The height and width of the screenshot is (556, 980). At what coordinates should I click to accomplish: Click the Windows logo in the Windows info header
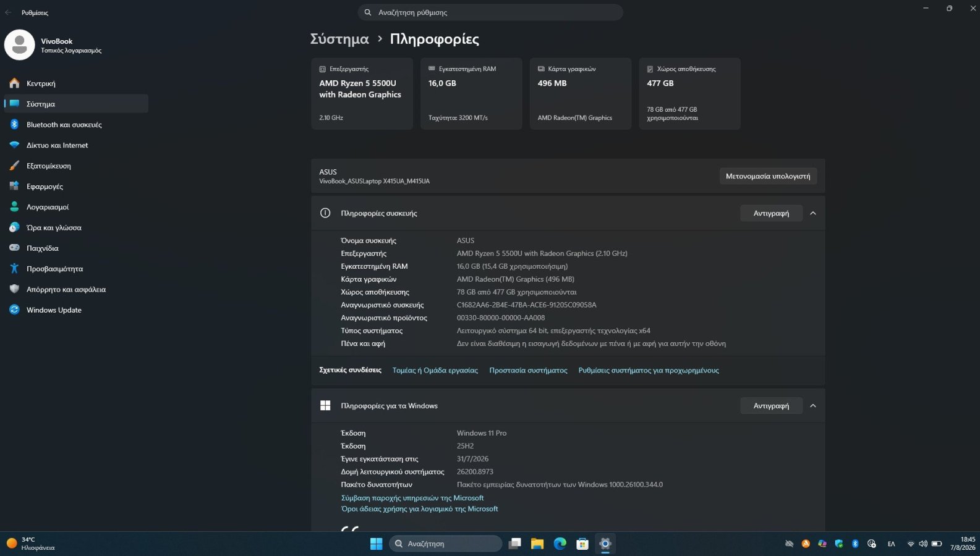point(325,406)
